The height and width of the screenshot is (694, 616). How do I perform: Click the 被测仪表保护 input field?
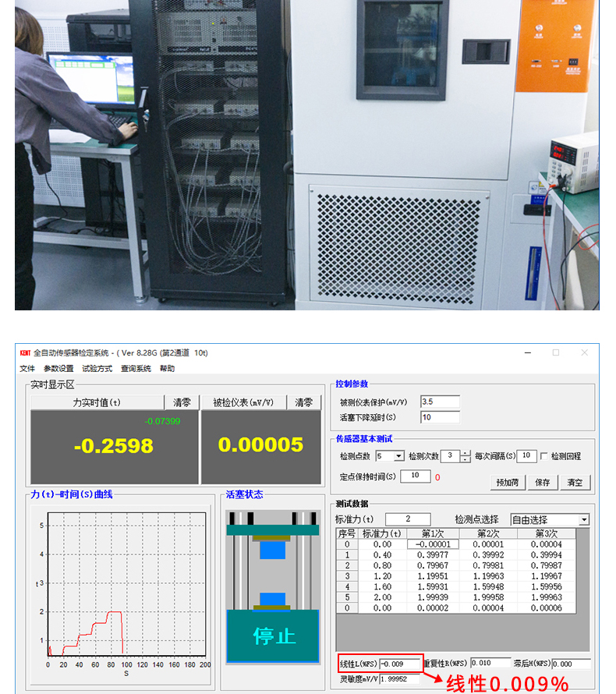[x=440, y=402]
